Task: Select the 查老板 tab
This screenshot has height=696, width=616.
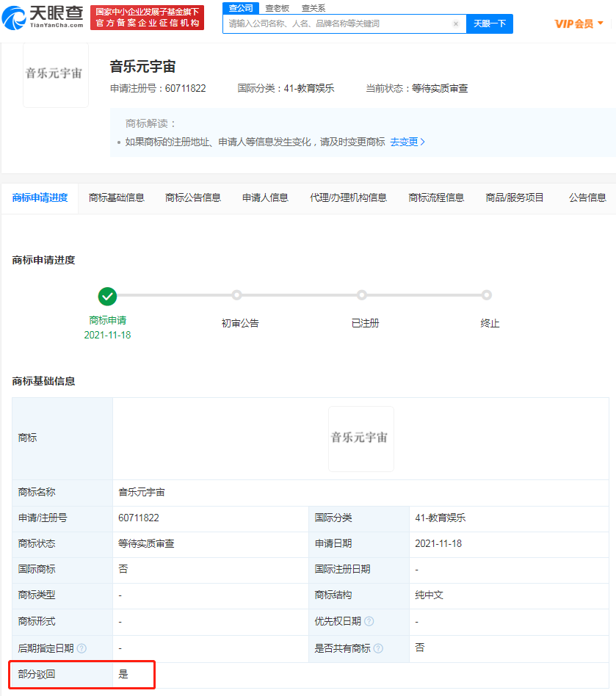Action: pos(276,7)
